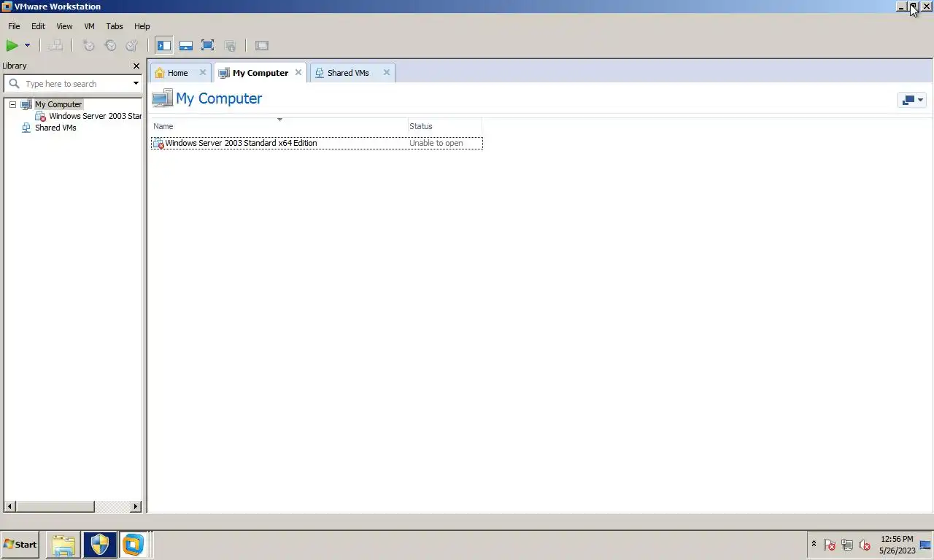This screenshot has width=934, height=560.
Task: Click the search magnifier icon
Action: [14, 84]
